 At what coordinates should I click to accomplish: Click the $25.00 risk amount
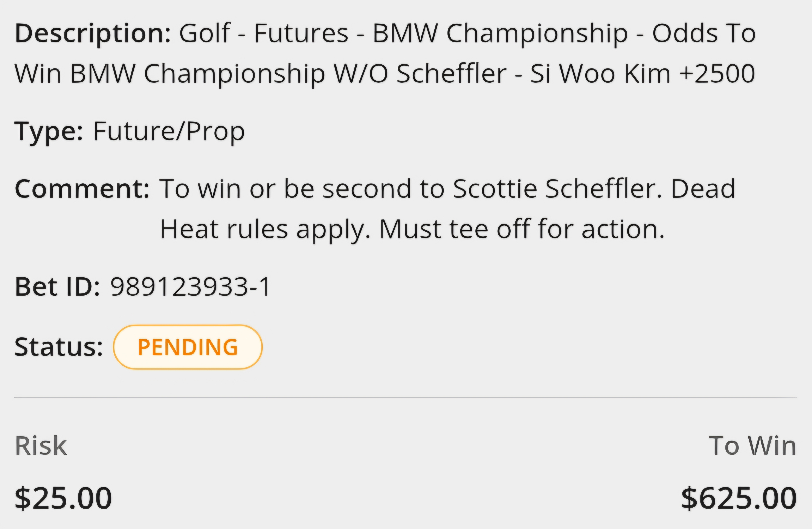point(63,498)
